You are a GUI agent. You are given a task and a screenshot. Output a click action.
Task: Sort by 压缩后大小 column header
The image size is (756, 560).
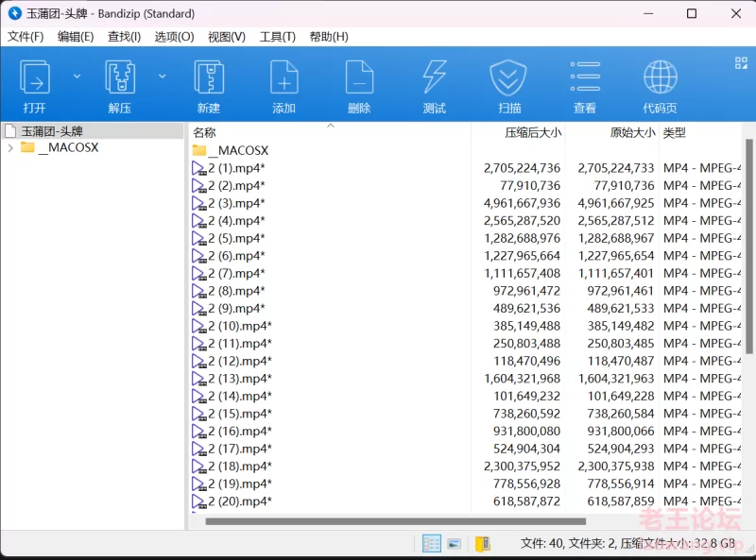coord(533,132)
